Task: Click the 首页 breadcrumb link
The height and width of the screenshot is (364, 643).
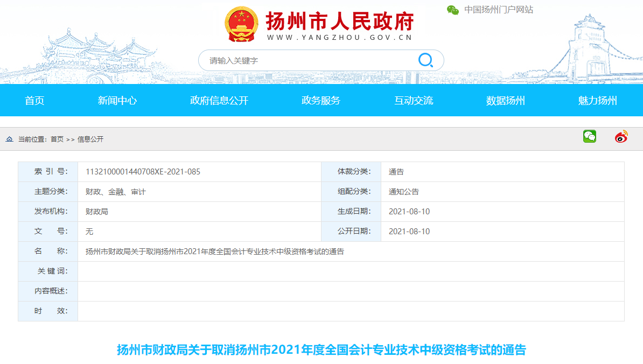Action: pyautogui.click(x=55, y=139)
